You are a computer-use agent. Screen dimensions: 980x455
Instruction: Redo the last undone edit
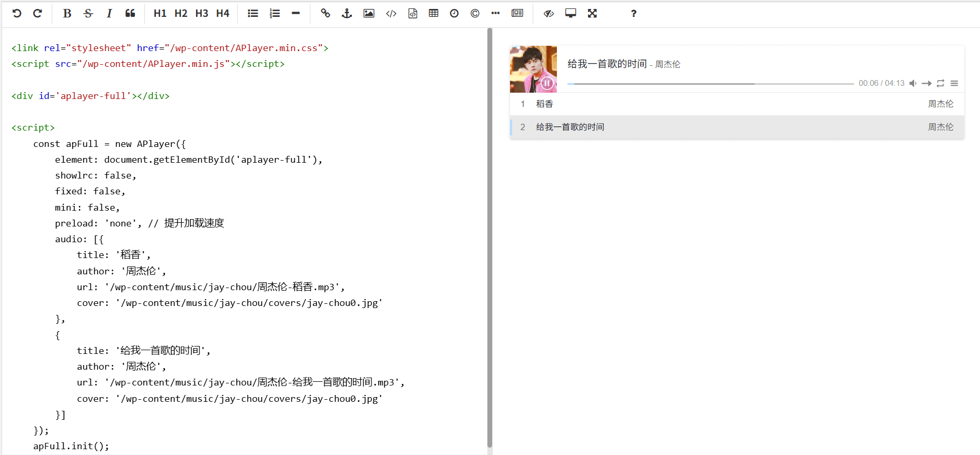[37, 14]
